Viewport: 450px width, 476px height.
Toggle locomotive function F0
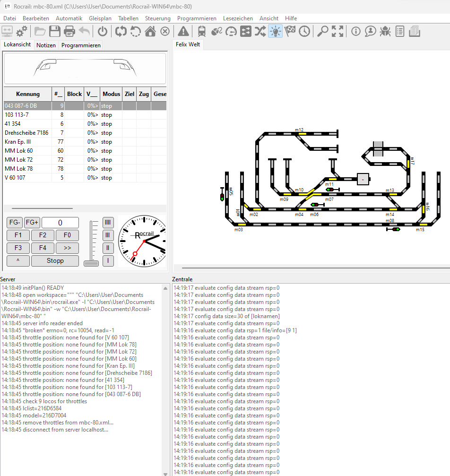(x=67, y=235)
